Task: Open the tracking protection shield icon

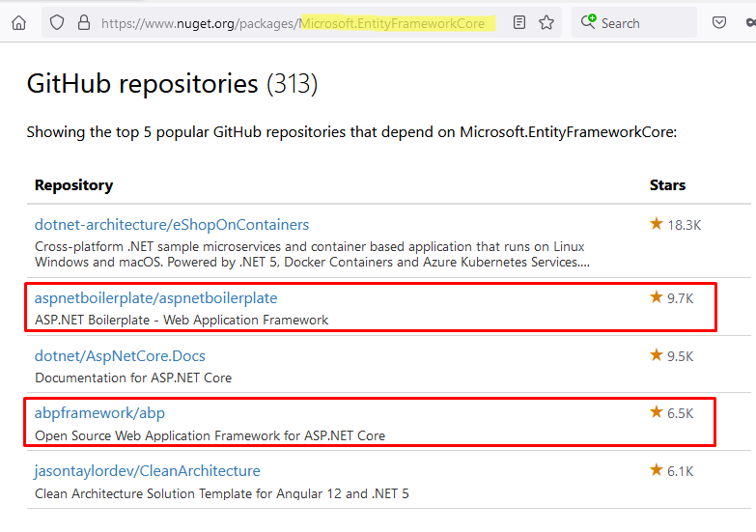Action: pos(57,22)
